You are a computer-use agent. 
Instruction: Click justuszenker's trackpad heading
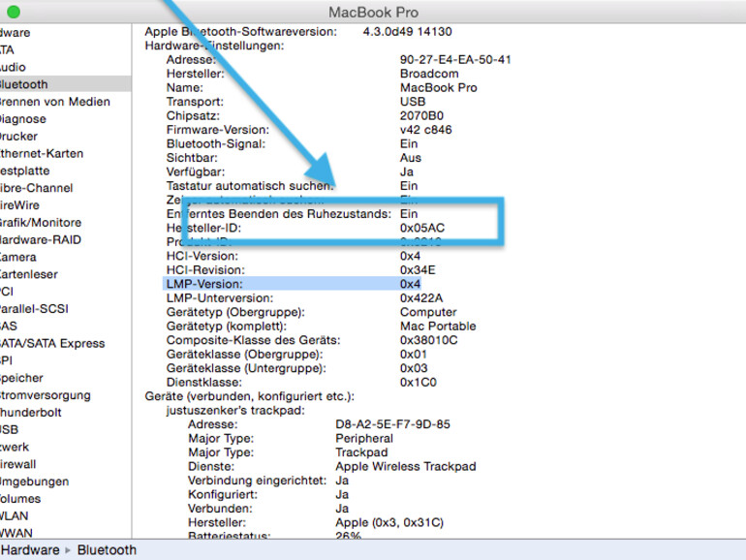pos(235,410)
